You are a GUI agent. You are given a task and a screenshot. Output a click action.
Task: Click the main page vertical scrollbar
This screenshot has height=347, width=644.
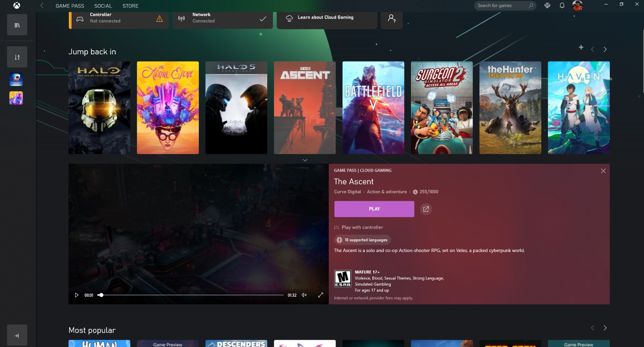(x=642, y=60)
